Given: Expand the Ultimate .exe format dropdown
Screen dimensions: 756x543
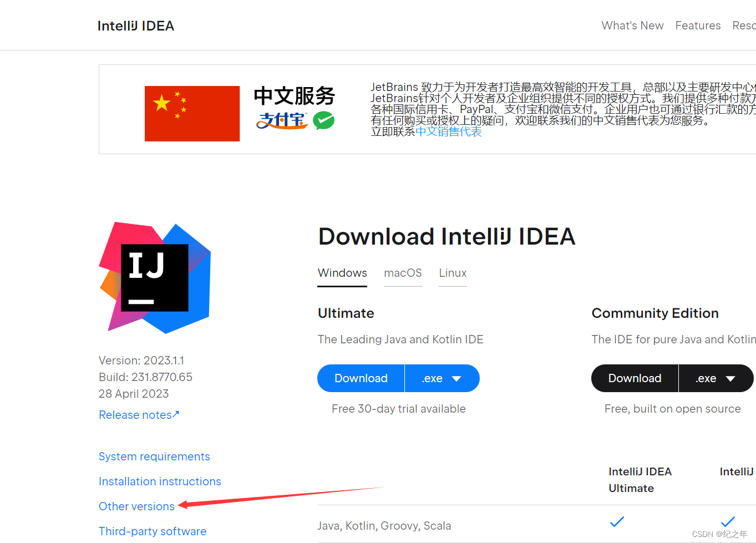Looking at the screenshot, I should click(x=442, y=378).
